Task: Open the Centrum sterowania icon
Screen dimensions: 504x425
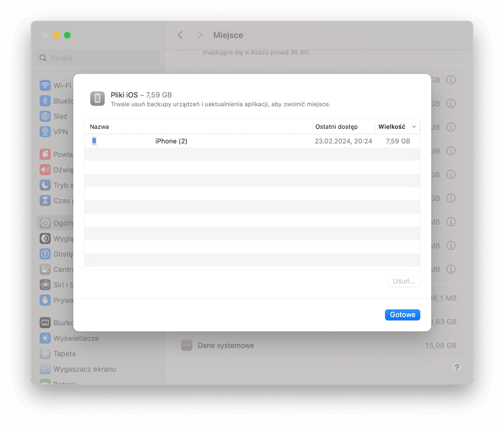Action: point(45,269)
